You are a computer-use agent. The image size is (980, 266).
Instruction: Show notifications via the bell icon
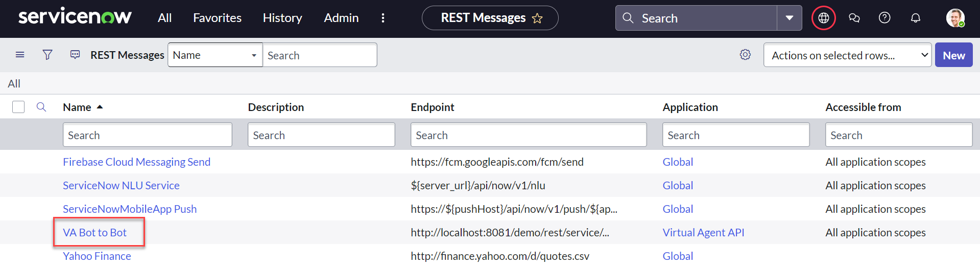point(916,18)
